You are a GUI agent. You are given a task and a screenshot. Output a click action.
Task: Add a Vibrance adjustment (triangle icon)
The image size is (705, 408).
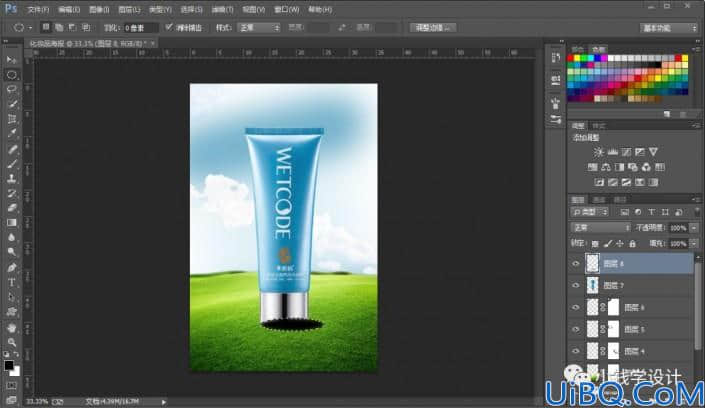coord(653,152)
